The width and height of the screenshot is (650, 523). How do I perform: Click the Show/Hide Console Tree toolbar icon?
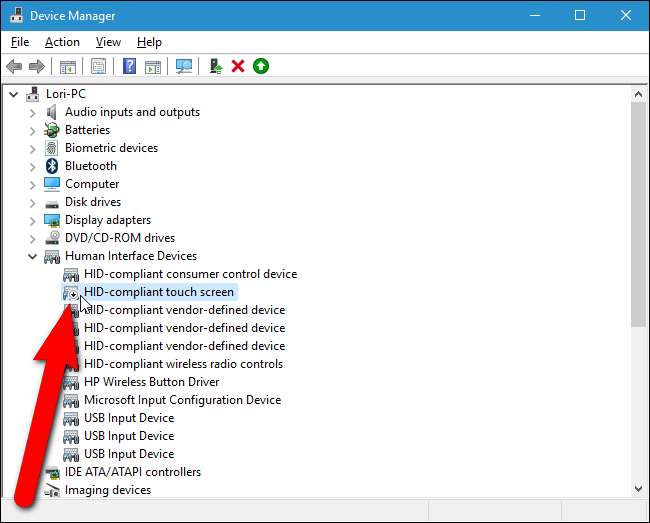pyautogui.click(x=68, y=67)
